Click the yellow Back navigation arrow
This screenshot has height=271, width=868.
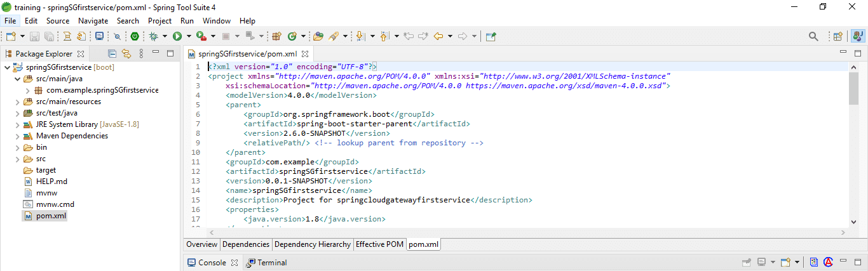pos(438,37)
